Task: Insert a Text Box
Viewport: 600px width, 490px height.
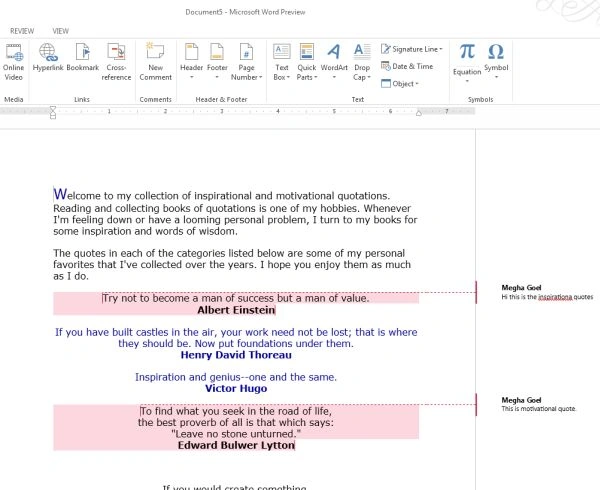Action: 282,62
